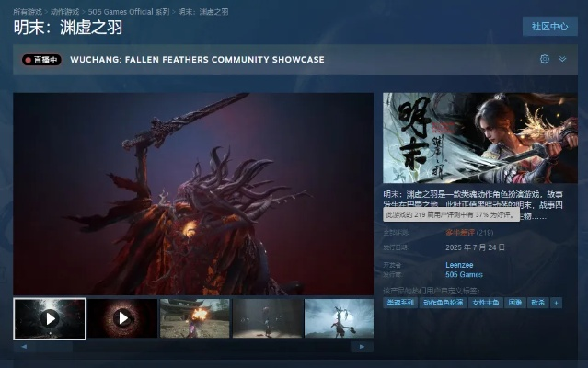Collapse the community showcase broadcast banner

[x=562, y=59]
